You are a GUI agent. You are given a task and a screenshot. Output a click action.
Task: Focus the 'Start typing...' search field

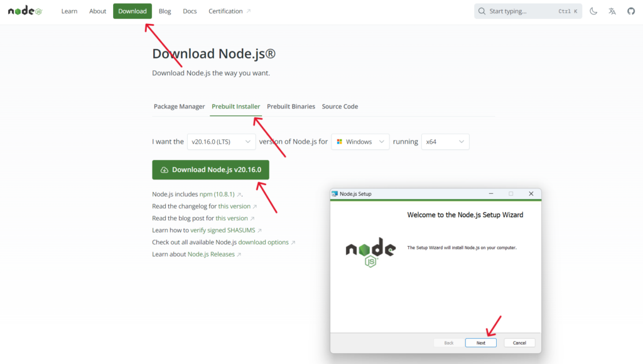[528, 11]
